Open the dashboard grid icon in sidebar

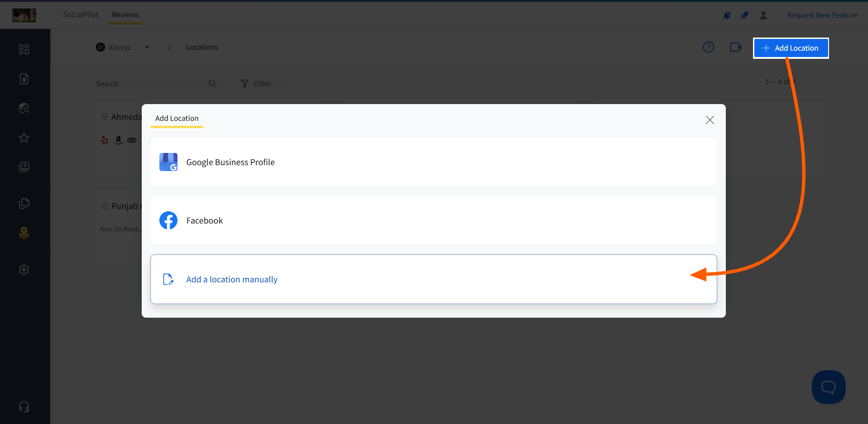24,49
